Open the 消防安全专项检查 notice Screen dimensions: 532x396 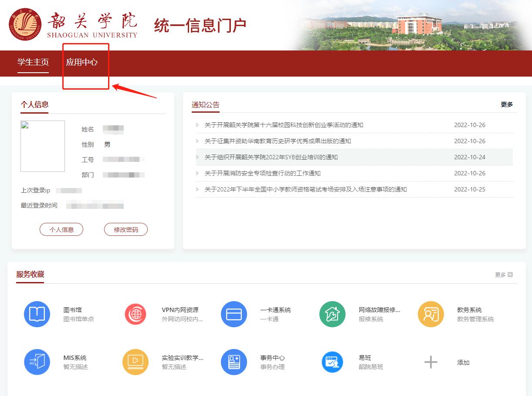click(x=262, y=173)
